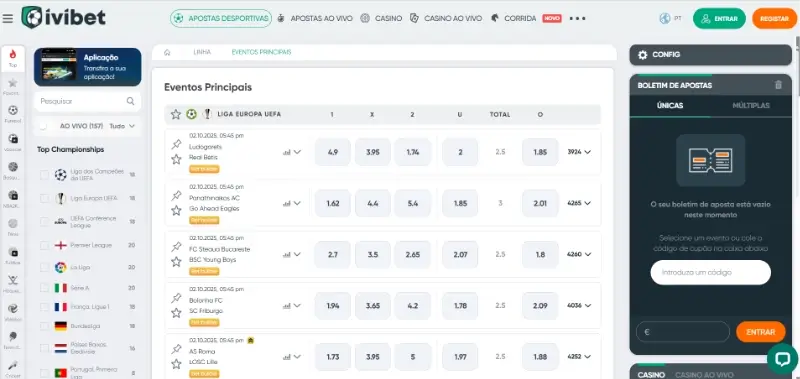
Task: Click the ivibet logo
Action: click(x=63, y=18)
